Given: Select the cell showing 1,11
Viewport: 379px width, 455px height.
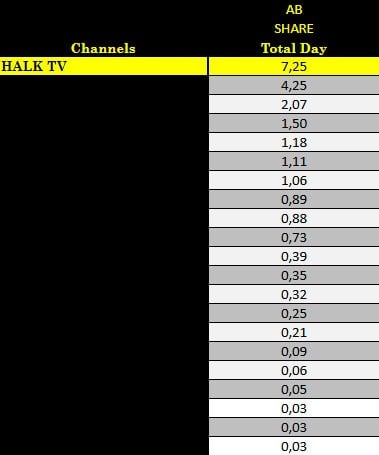Looking at the screenshot, I should point(294,161).
